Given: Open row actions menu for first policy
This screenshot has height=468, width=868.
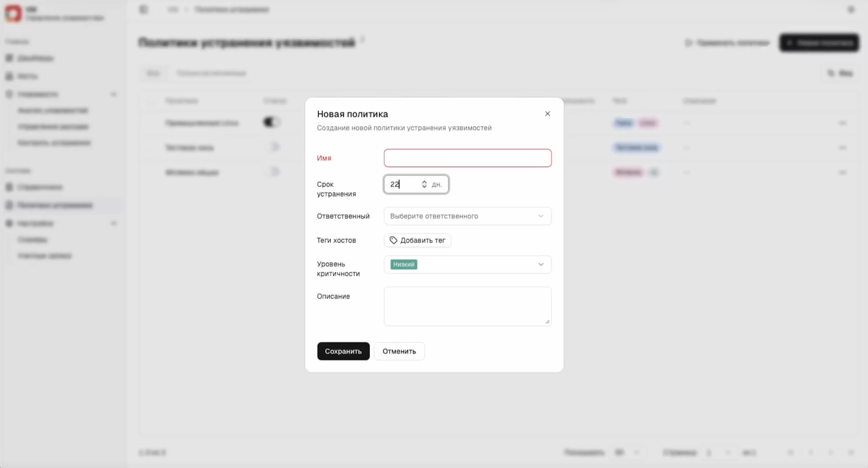Looking at the screenshot, I should click(x=842, y=123).
